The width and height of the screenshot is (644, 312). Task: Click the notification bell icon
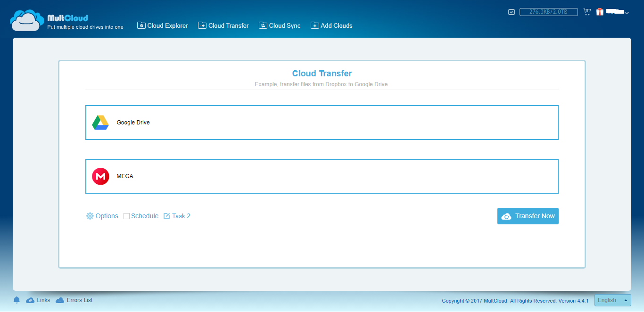(x=17, y=300)
